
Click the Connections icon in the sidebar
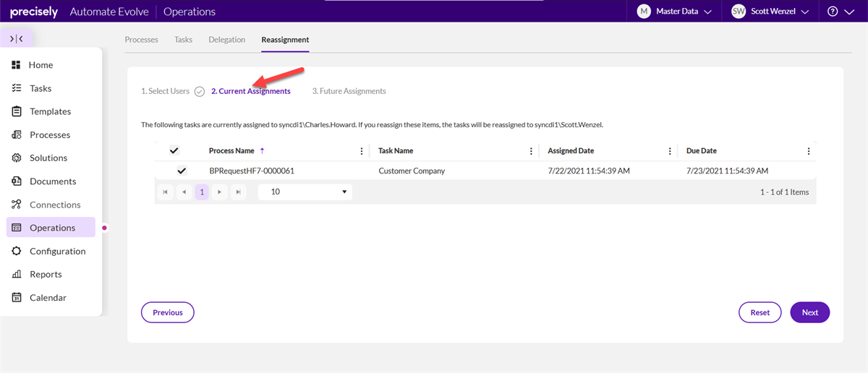coord(16,205)
